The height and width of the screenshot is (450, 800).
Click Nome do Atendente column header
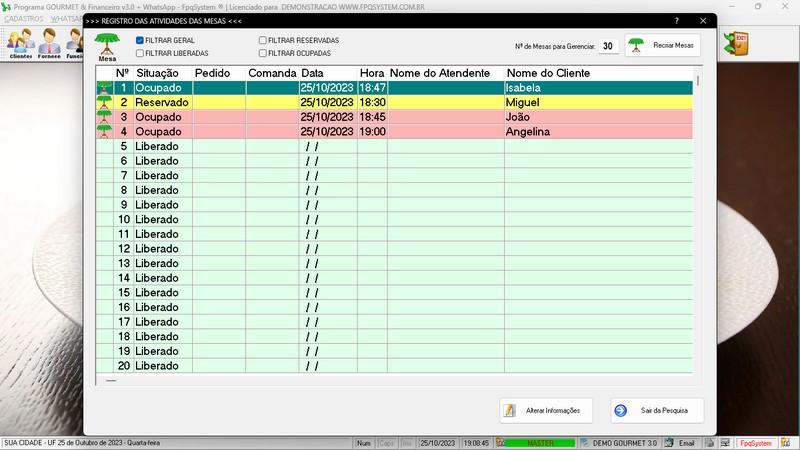tap(446, 73)
